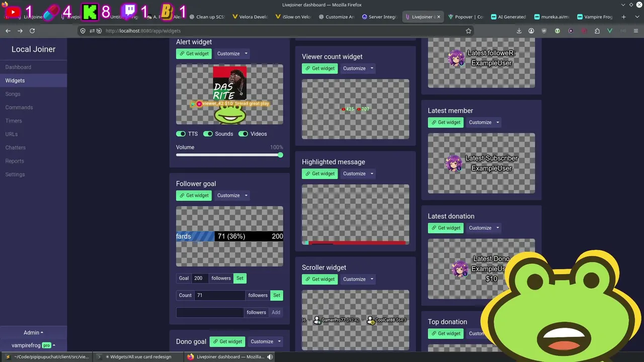Open Settings in the sidebar
644x362 pixels.
33,174
